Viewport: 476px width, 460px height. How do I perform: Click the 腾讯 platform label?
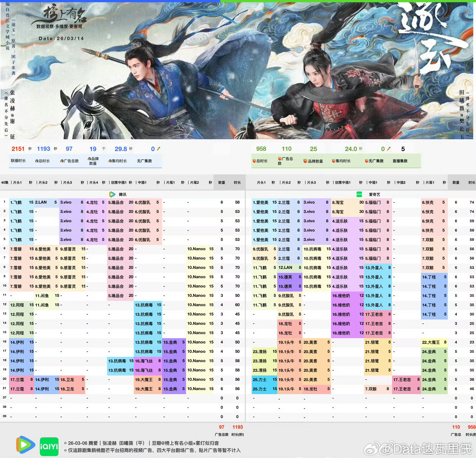click(x=123, y=195)
